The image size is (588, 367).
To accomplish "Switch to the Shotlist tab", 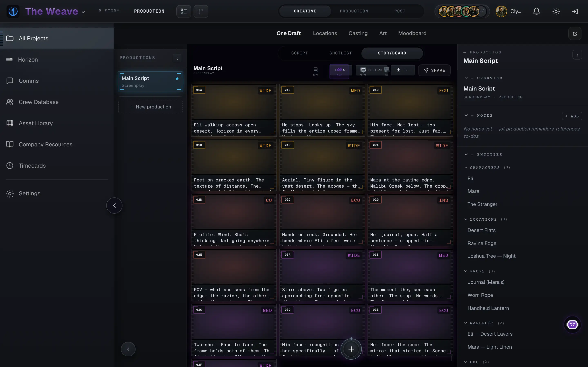I will (340, 53).
